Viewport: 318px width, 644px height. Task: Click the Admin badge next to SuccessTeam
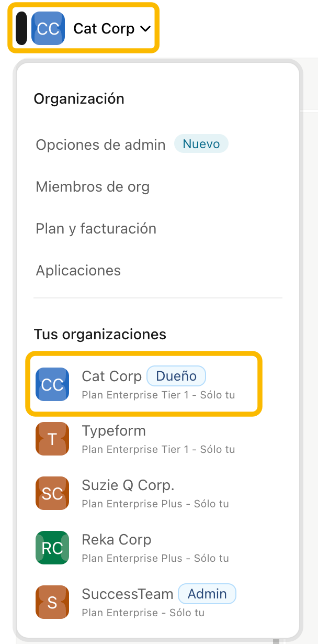point(207,594)
